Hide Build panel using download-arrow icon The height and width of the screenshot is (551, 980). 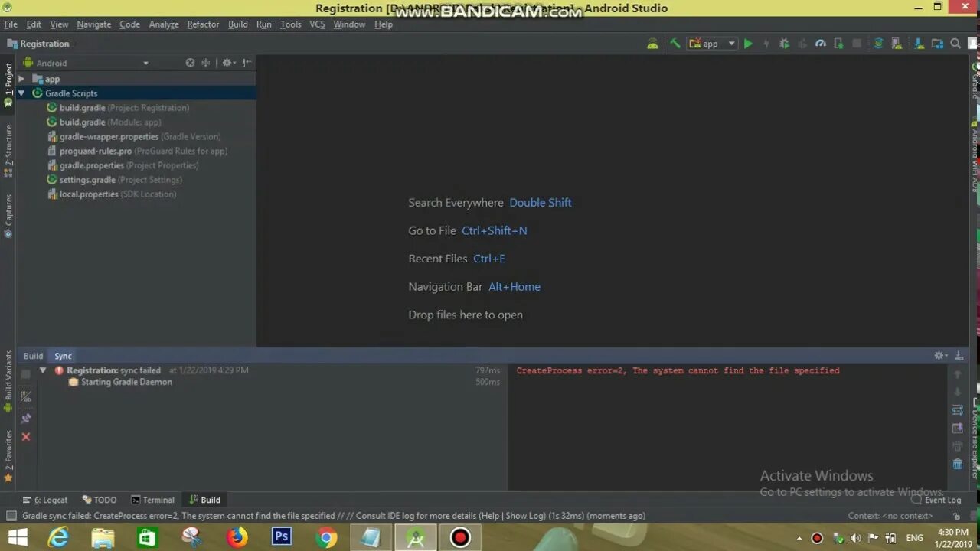click(x=959, y=356)
